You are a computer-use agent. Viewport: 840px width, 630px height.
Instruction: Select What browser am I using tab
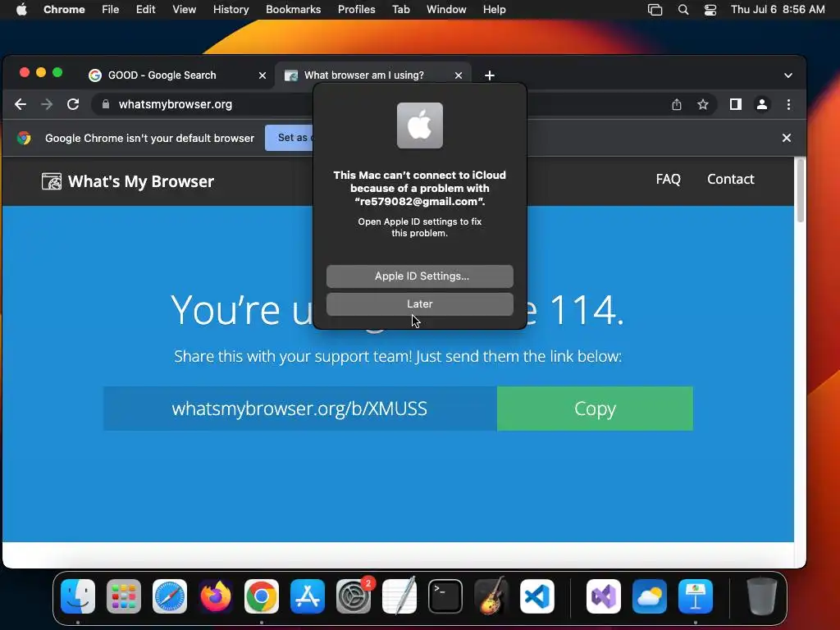pos(364,75)
